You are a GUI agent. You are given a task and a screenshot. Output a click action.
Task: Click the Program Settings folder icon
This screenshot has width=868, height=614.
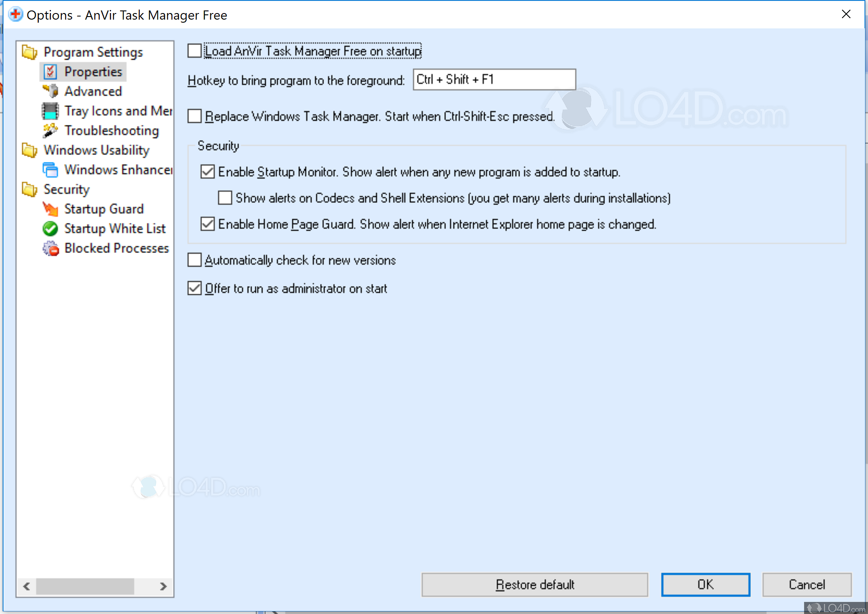(30, 52)
